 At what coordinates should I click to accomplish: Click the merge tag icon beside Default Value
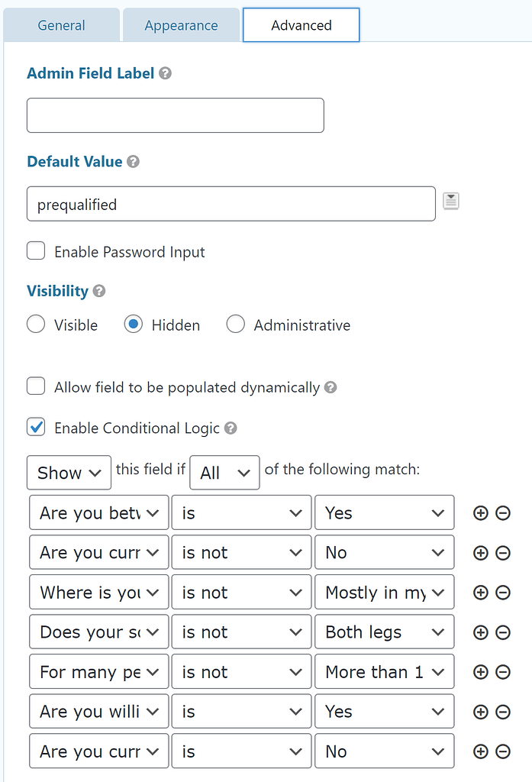click(451, 202)
